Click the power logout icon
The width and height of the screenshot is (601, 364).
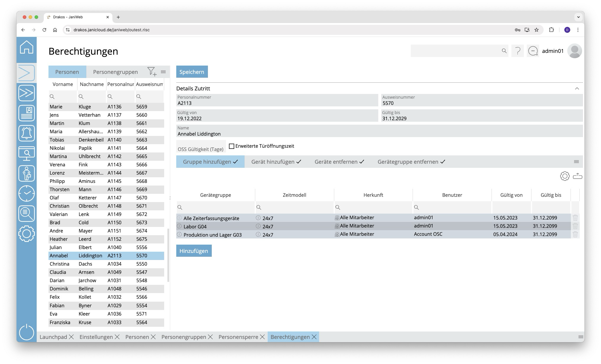[x=27, y=332]
